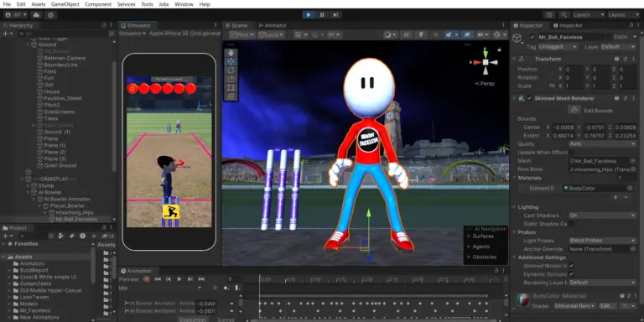Select the Scale tool in the scene
This screenshot has height=322, width=644.
(231, 79)
